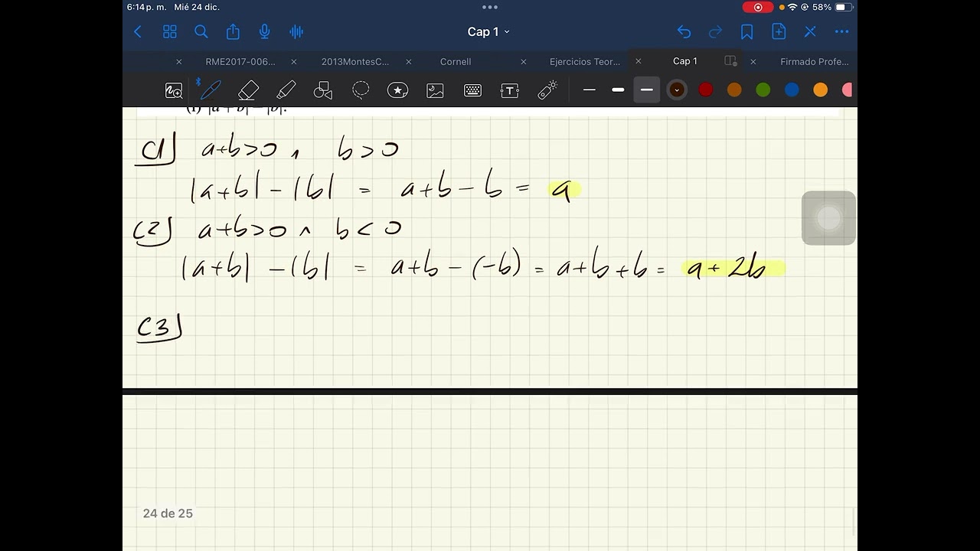Toggle read-only mode with the crossed pen icon
The image size is (980, 551).
click(810, 31)
